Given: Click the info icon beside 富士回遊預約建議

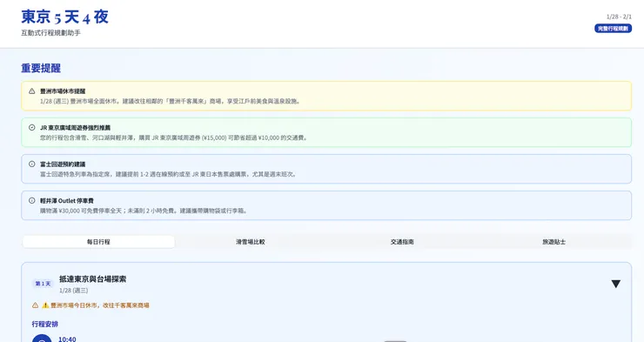Looking at the screenshot, I should click(x=31, y=164).
